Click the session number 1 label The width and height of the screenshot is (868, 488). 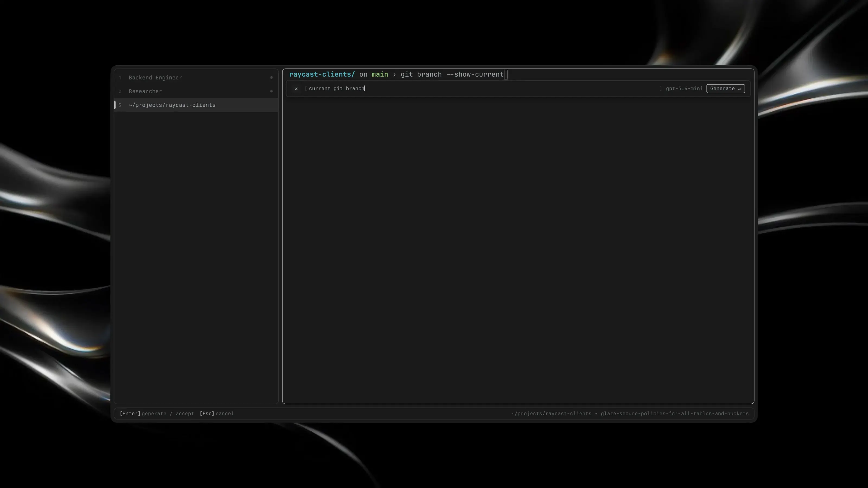pos(120,78)
